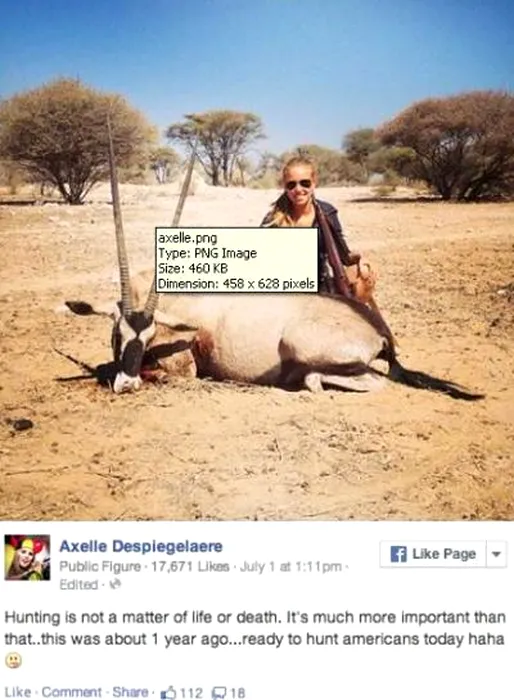Click the axelle.png file info tooltip
Image resolution: width=514 pixels, height=700 pixels.
[x=236, y=260]
